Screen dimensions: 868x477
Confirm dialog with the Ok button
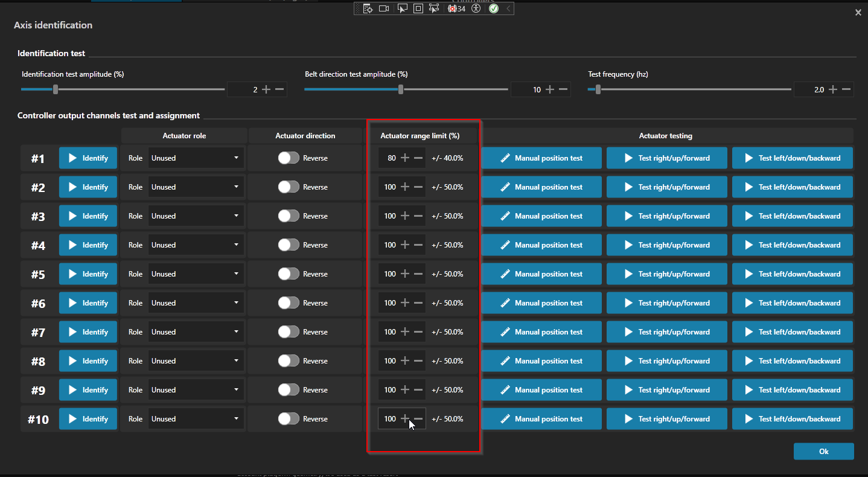pyautogui.click(x=824, y=452)
